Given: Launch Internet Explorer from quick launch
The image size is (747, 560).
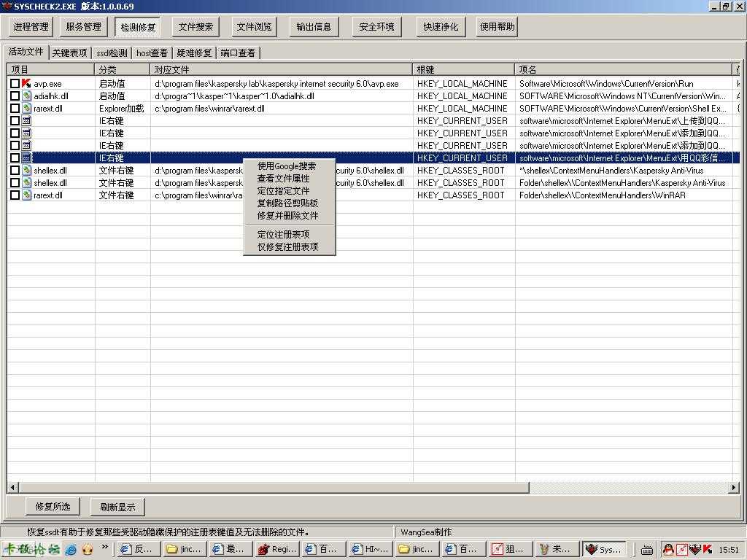Looking at the screenshot, I should [71, 549].
